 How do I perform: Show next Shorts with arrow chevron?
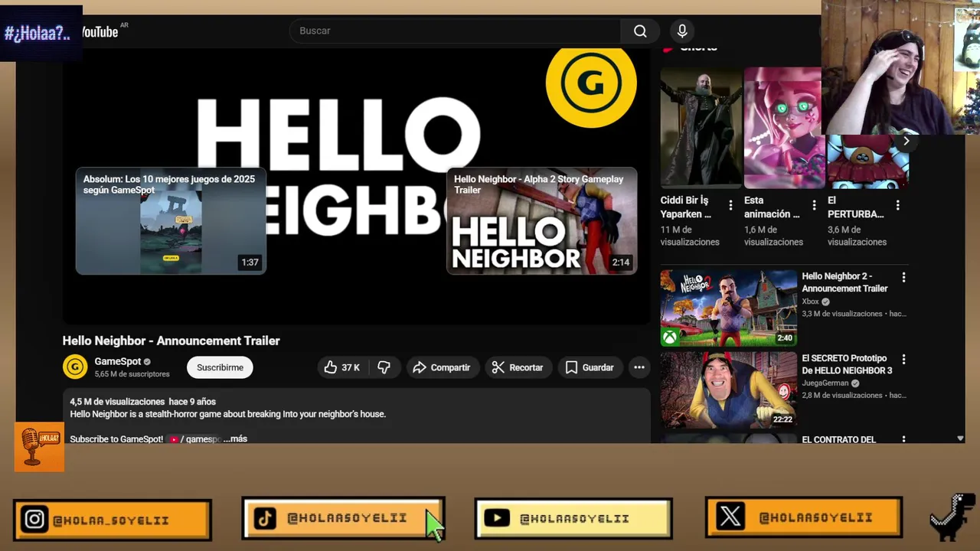[906, 141]
